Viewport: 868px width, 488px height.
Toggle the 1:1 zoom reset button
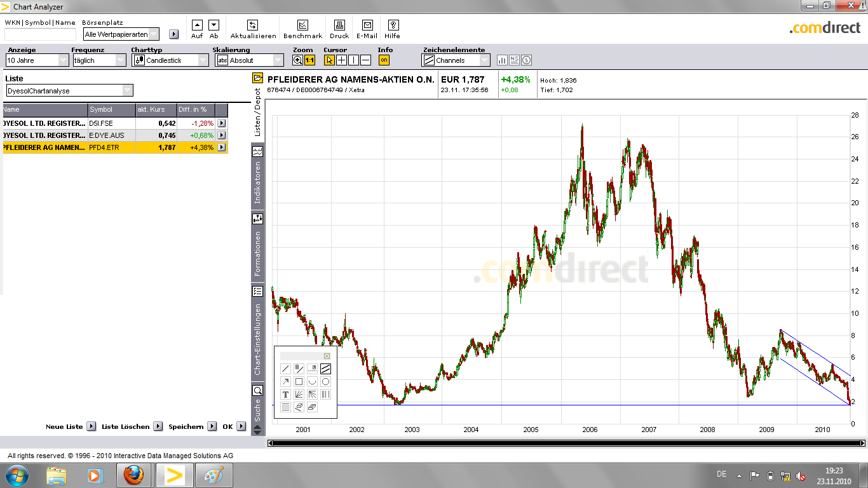point(309,60)
